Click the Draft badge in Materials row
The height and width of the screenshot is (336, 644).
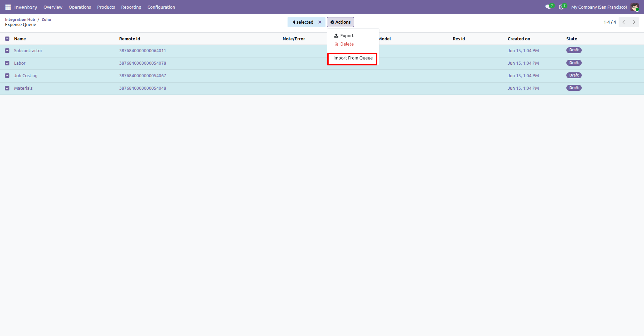(x=574, y=88)
